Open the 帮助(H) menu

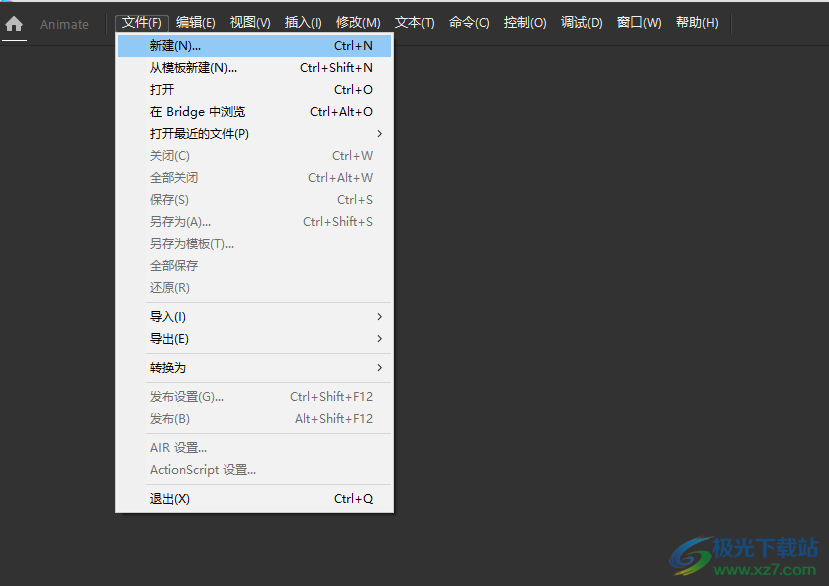click(x=697, y=23)
